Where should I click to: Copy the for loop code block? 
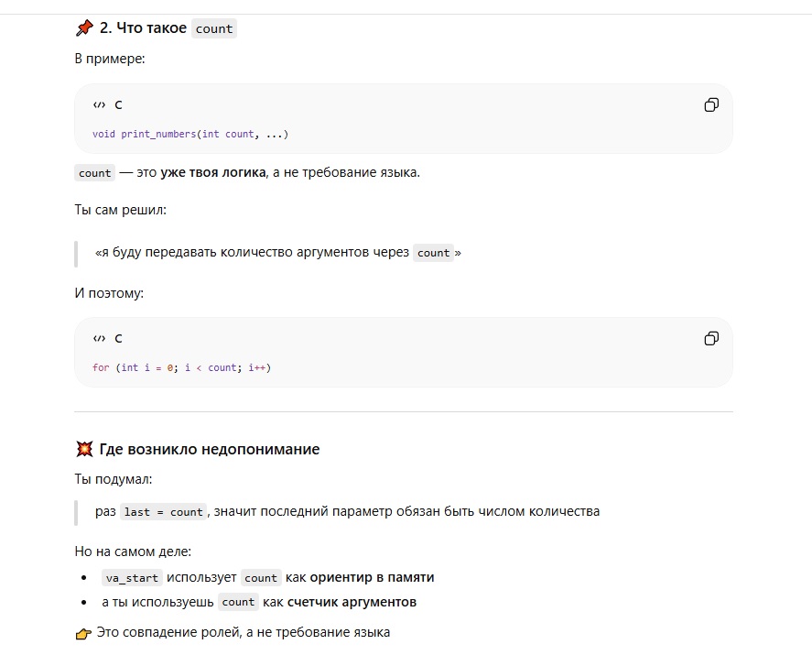coord(711,339)
